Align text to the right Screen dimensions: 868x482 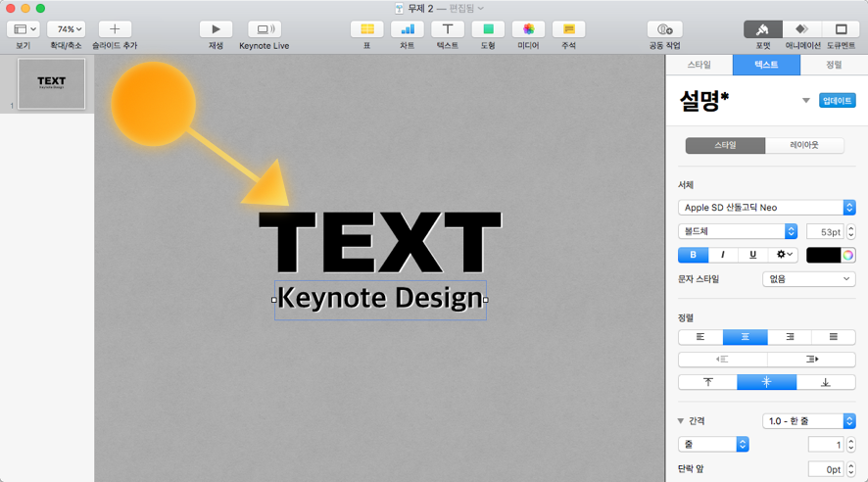click(790, 337)
